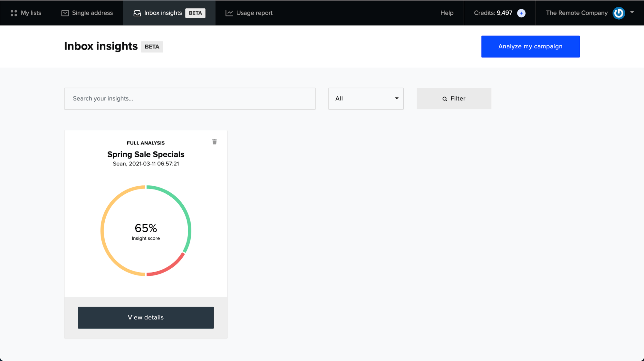Click the Filter button
This screenshot has height=361, width=644.
click(454, 98)
